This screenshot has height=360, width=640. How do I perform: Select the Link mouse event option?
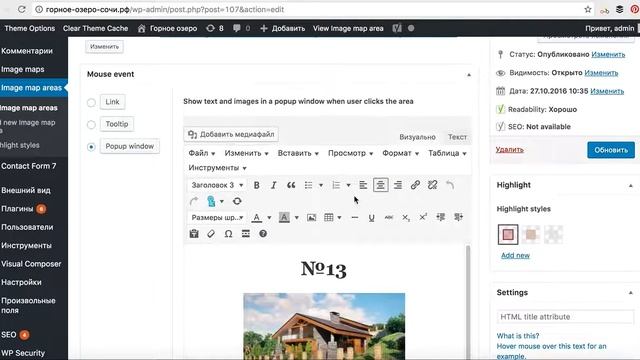(x=91, y=102)
